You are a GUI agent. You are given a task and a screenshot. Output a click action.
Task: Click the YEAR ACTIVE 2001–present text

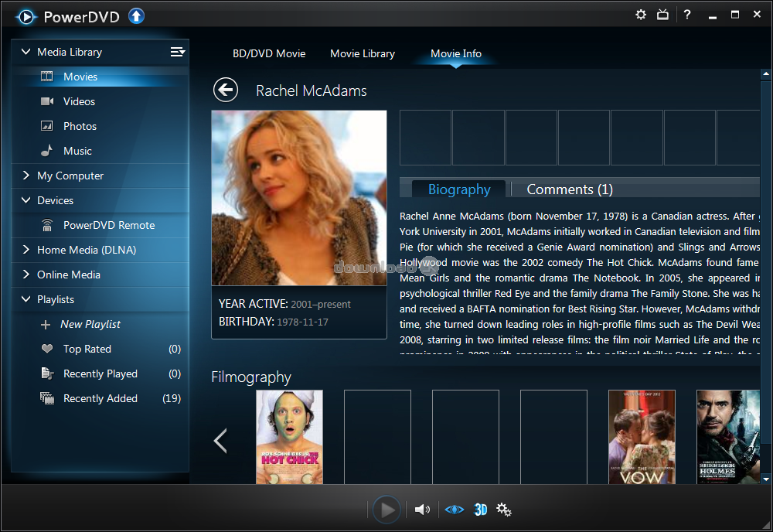(x=285, y=304)
